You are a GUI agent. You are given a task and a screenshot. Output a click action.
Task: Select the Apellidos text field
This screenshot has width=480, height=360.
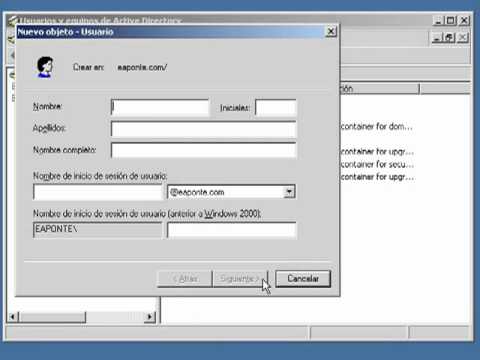pos(203,129)
